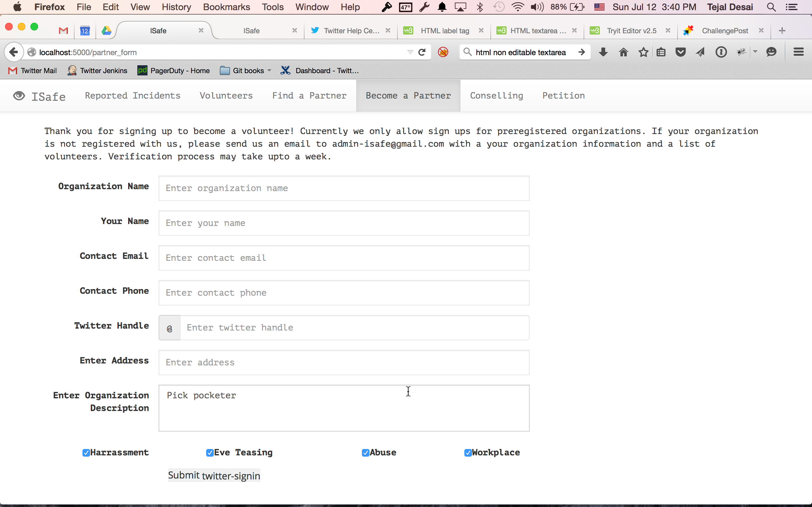This screenshot has height=507, width=812.
Task: Click the ISafe eye logo
Action: (x=19, y=96)
